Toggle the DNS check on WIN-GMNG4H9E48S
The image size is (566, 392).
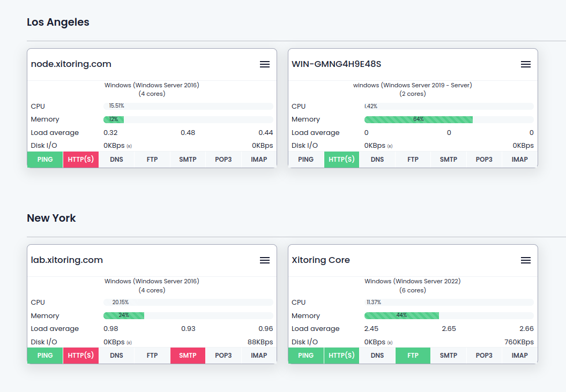377,159
